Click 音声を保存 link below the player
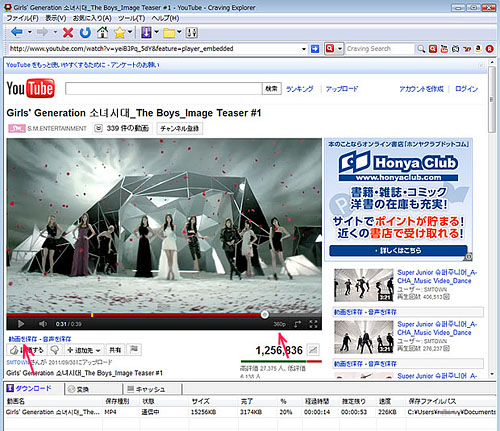This screenshot has height=431, width=500. (57, 339)
